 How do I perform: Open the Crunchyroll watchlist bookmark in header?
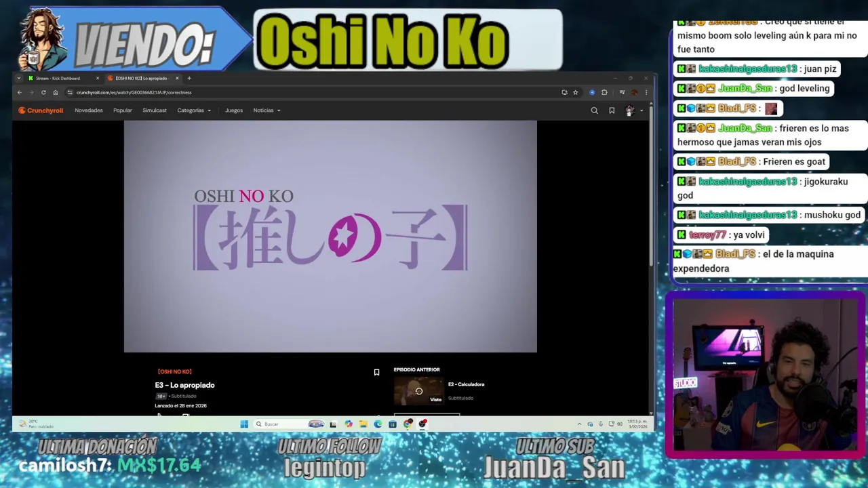pos(612,110)
